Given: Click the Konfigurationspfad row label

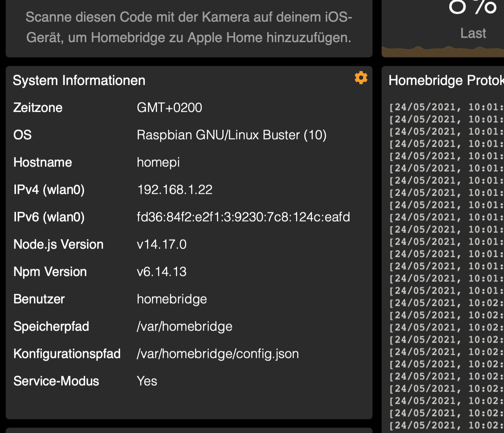Looking at the screenshot, I should click(x=67, y=354).
